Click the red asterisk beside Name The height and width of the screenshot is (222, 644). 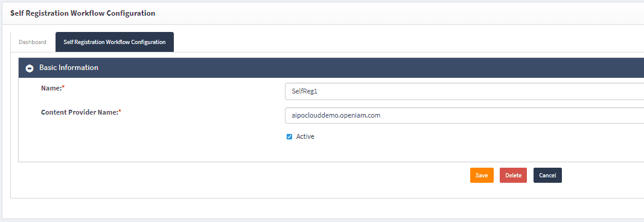pyautogui.click(x=63, y=87)
